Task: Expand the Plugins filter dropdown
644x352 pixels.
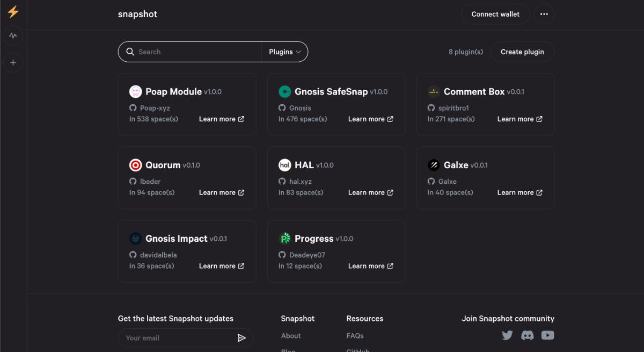Action: [285, 52]
